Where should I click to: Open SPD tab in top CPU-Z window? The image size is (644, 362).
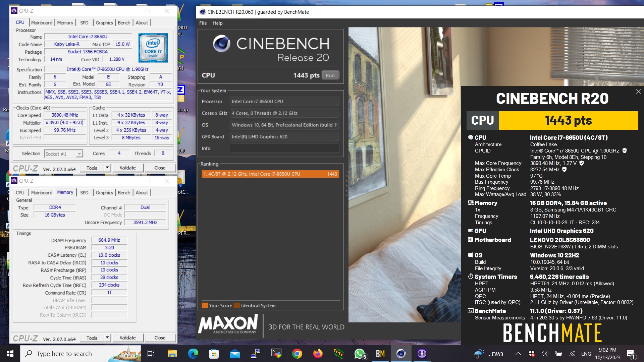coord(84,22)
